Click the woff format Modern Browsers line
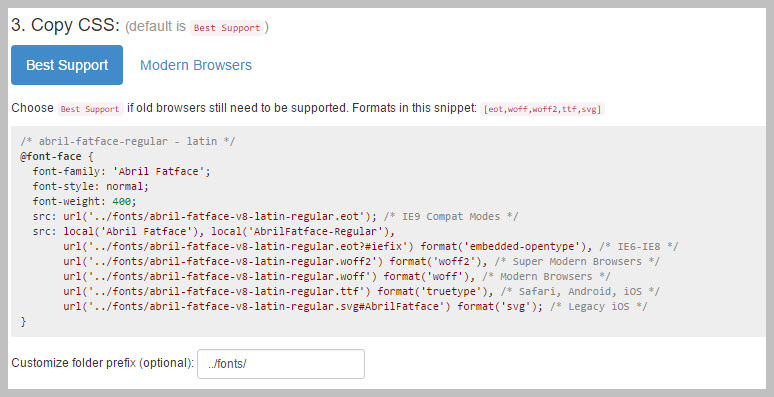 pyautogui.click(x=337, y=276)
